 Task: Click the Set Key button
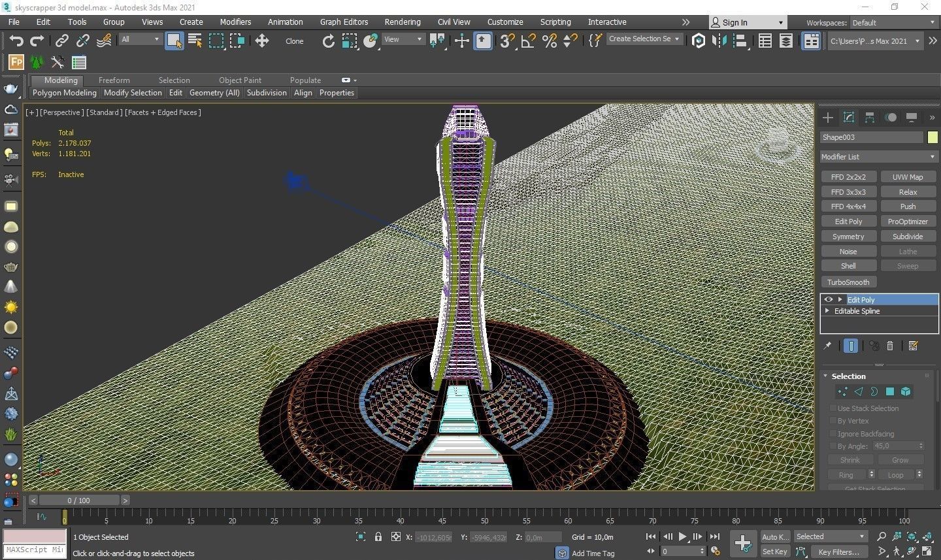tap(775, 552)
